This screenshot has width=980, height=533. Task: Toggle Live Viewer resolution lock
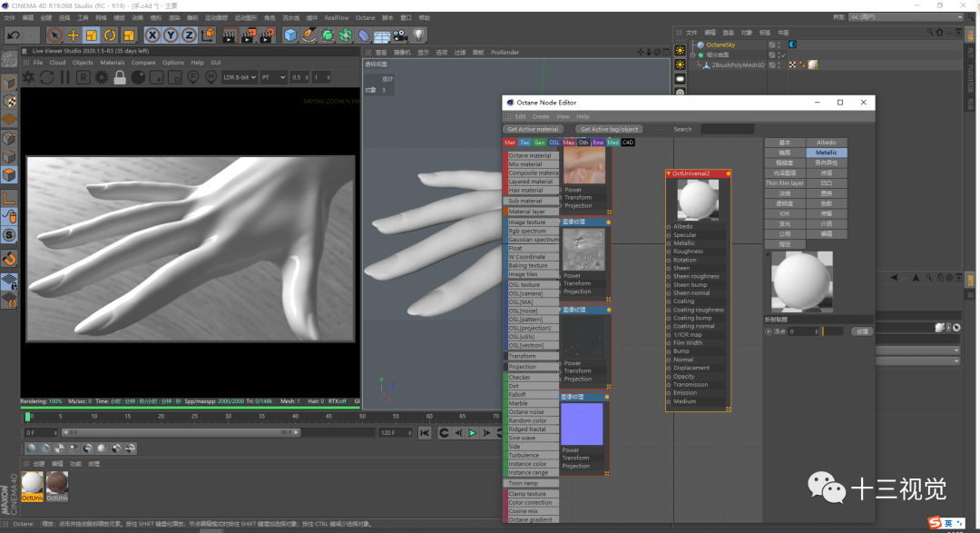(x=120, y=77)
